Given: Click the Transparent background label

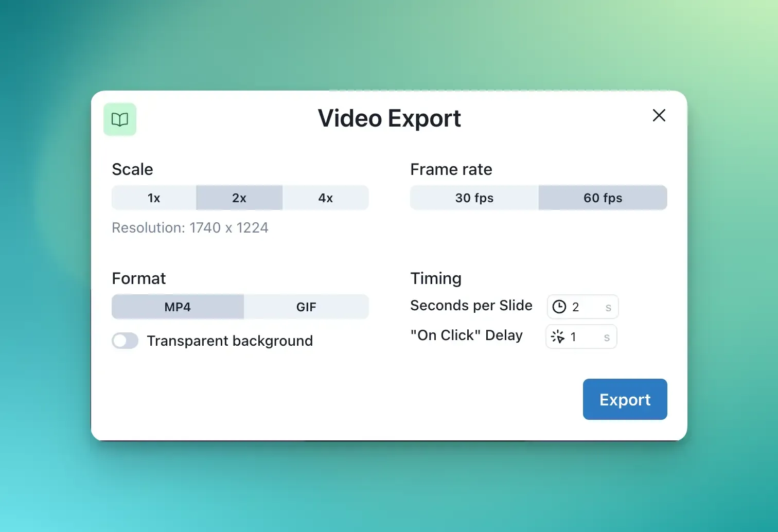Looking at the screenshot, I should click(230, 341).
